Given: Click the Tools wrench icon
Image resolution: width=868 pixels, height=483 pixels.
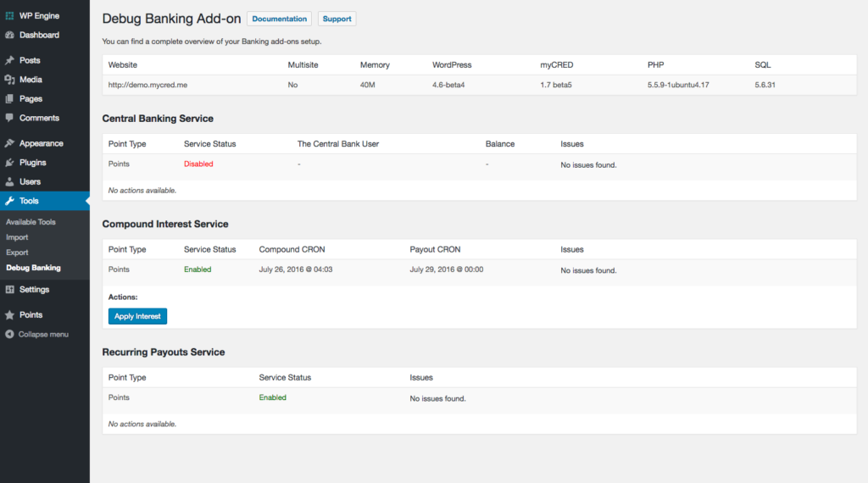Looking at the screenshot, I should pyautogui.click(x=9, y=201).
